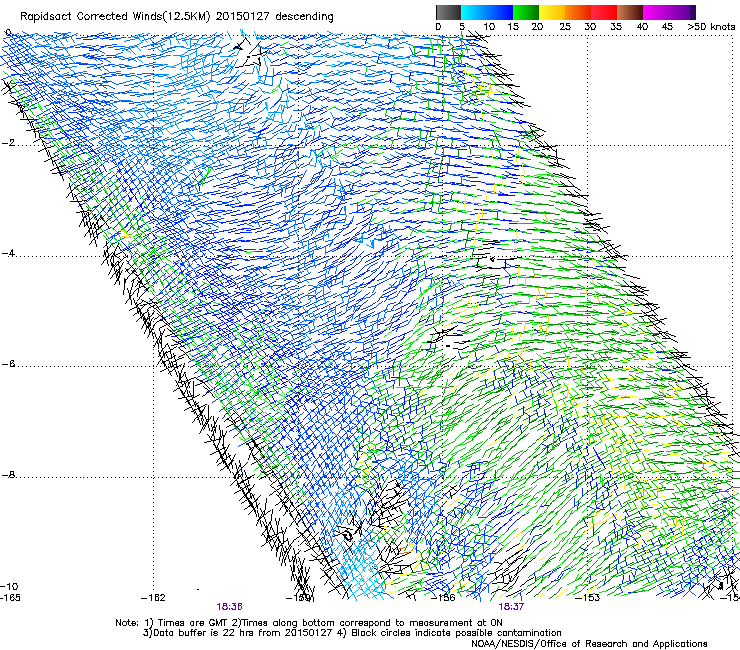Image resolution: width=740 pixels, height=650 pixels.
Task: Click the gray 0-5 knots legend segment
Action: coord(448,12)
